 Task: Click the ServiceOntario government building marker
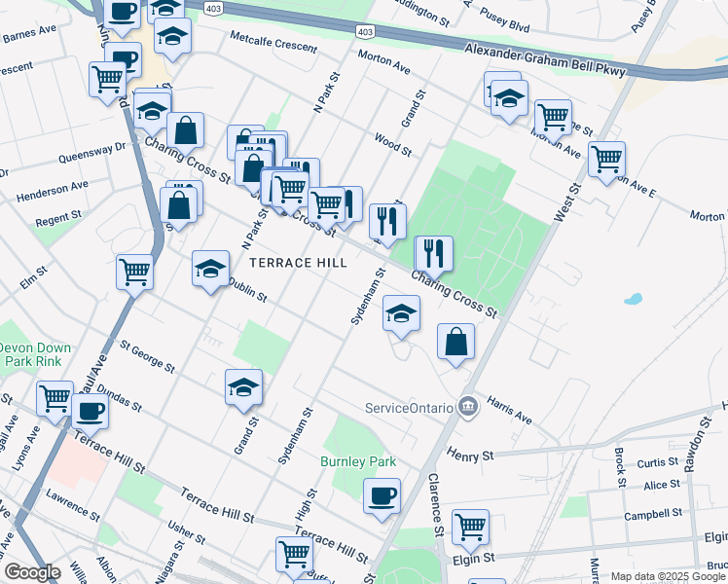click(467, 405)
